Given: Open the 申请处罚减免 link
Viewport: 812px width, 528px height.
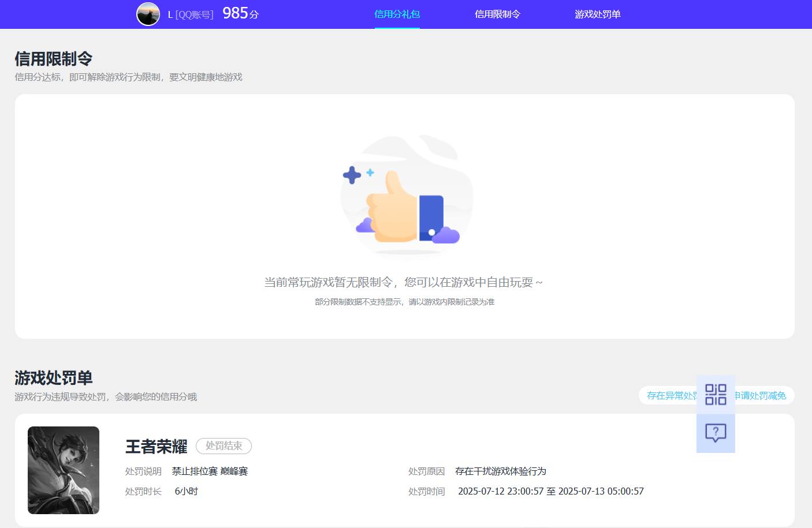Looking at the screenshot, I should [x=761, y=396].
